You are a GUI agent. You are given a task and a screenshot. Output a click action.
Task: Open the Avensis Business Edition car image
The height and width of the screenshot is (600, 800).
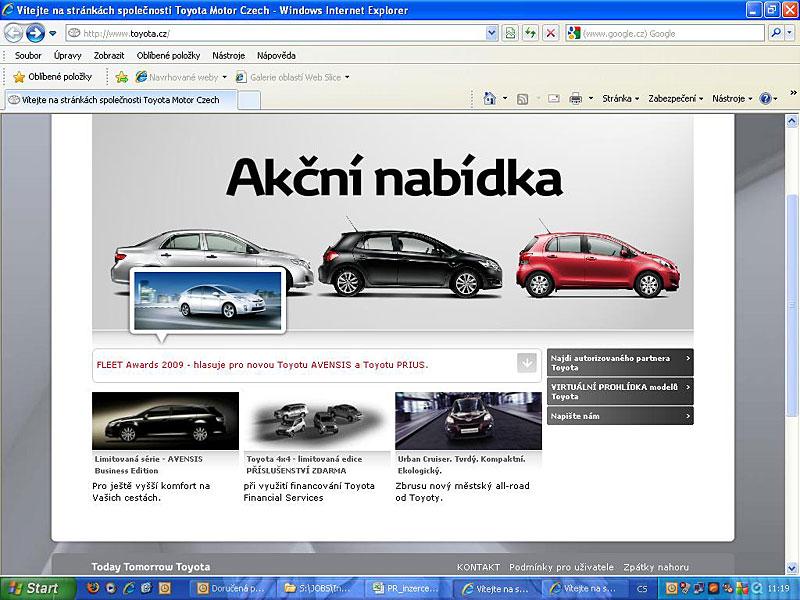click(165, 421)
